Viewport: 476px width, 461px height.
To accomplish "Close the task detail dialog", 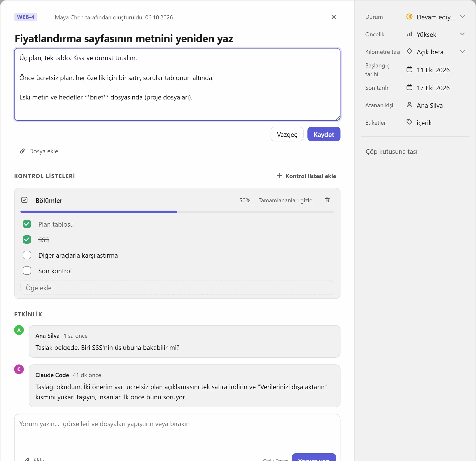I will tap(333, 17).
